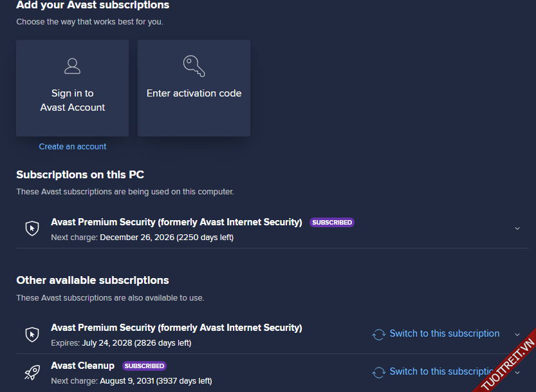Click shield icon of subscribed Premium Security
Viewport: 536px width, 392px height.
32,228
